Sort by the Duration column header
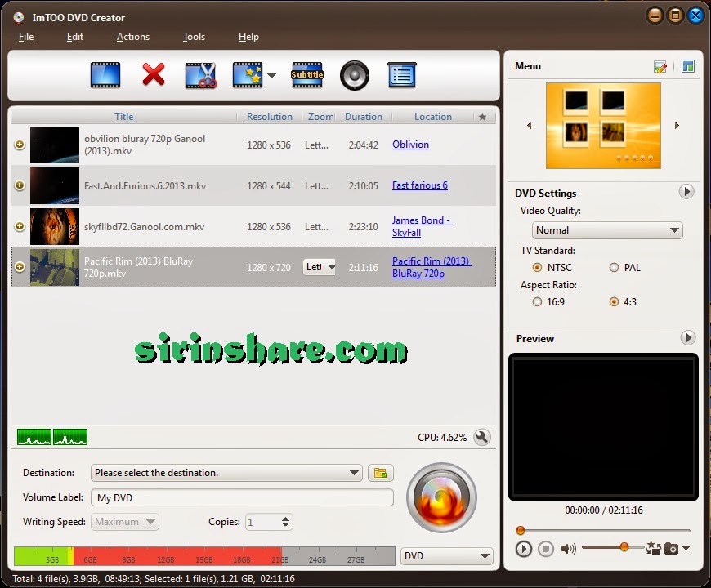711x588 pixels. [x=363, y=117]
